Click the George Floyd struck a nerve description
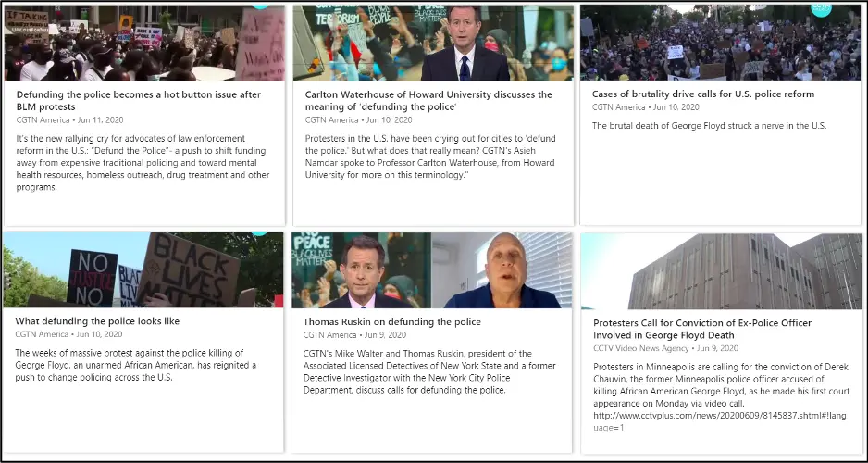Viewport: 868px width, 463px height. 709,126
